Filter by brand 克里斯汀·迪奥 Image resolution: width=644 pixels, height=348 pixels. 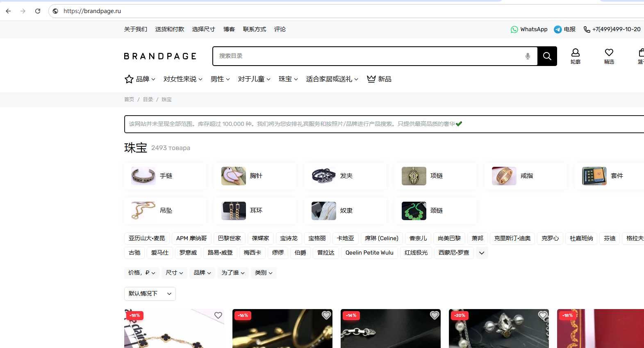point(512,239)
